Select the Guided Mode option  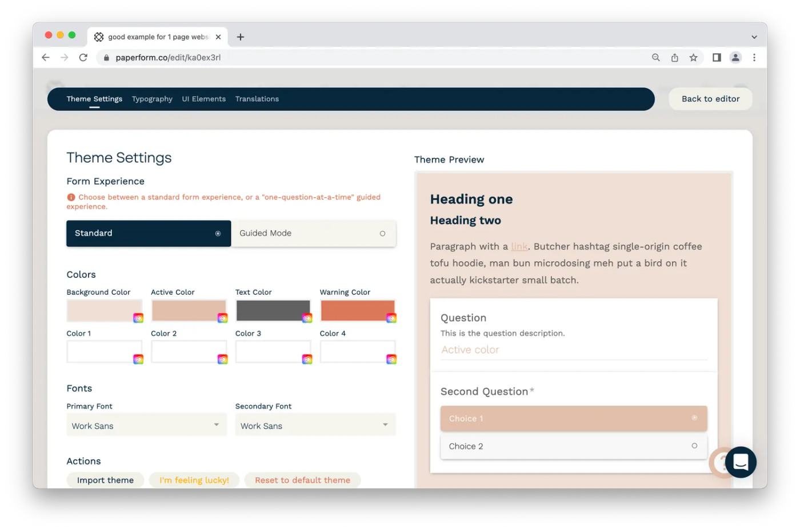314,234
